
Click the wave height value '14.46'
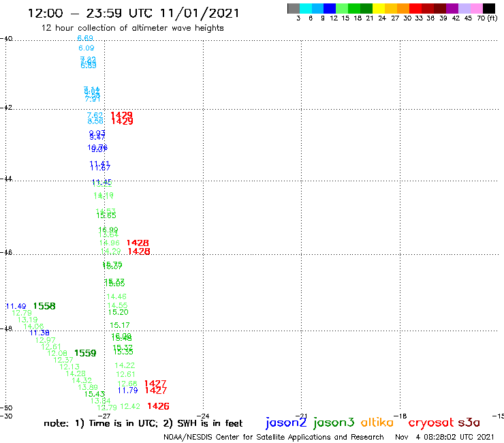point(116,296)
